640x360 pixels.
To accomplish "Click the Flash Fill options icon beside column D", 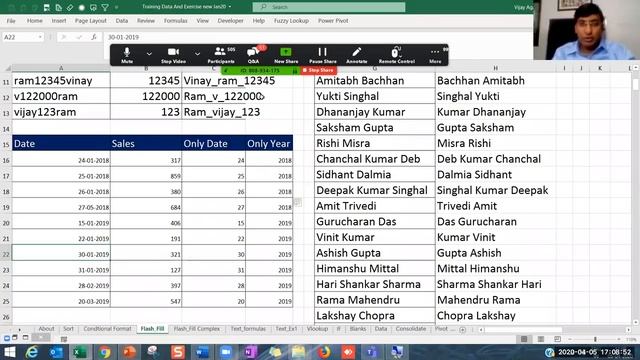I will click(298, 202).
